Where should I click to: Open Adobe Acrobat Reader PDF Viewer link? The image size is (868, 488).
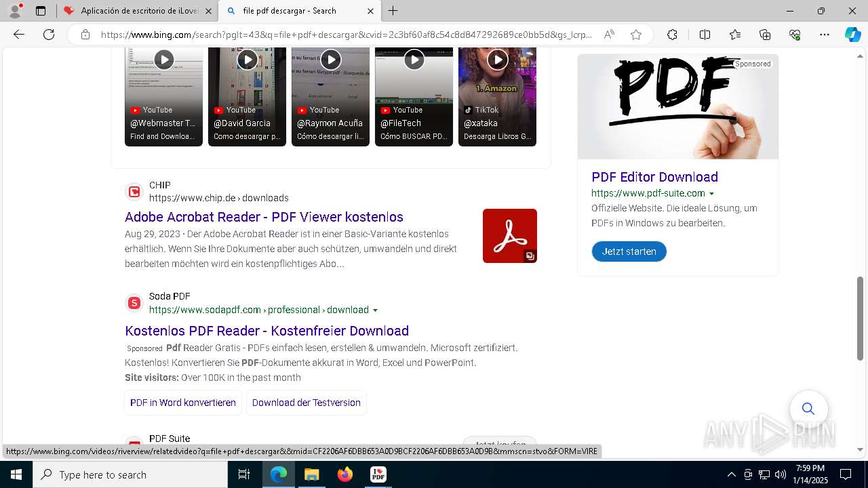pos(264,217)
